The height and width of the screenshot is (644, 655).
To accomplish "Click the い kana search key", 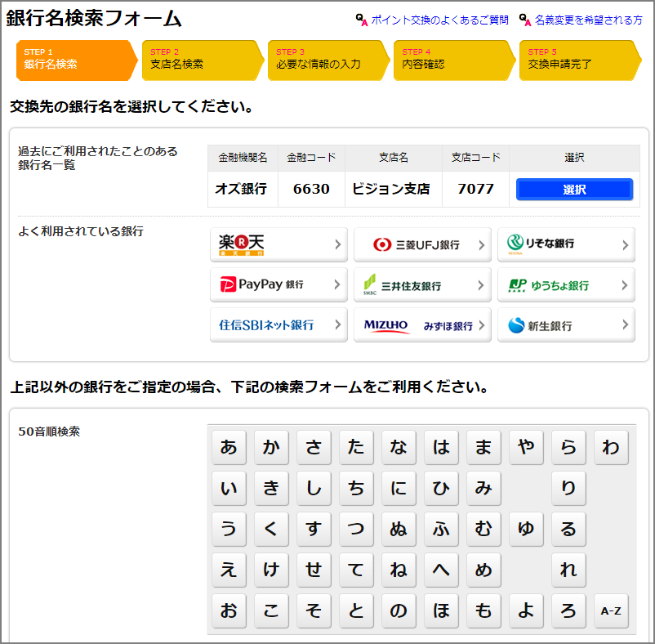I will [229, 488].
